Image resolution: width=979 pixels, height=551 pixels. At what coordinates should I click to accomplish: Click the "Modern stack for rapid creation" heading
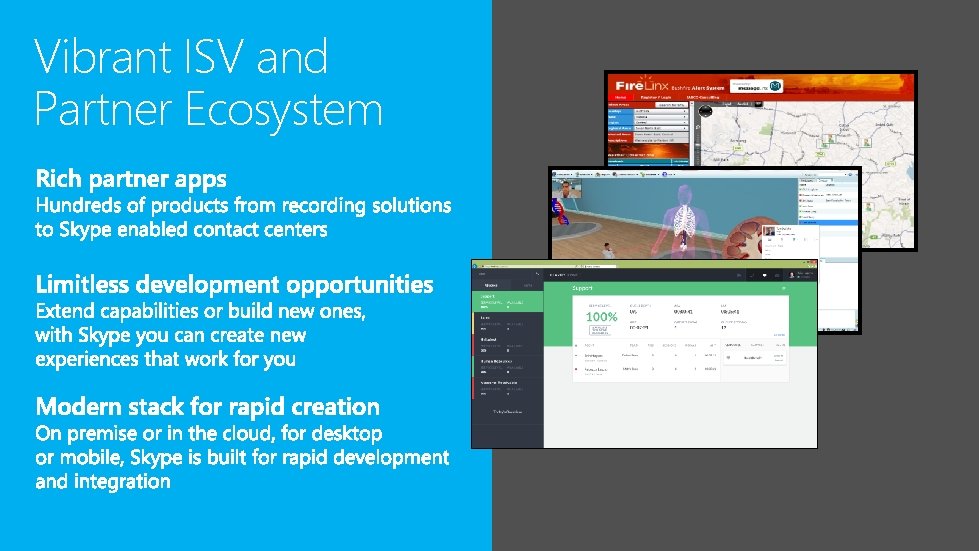tap(207, 407)
